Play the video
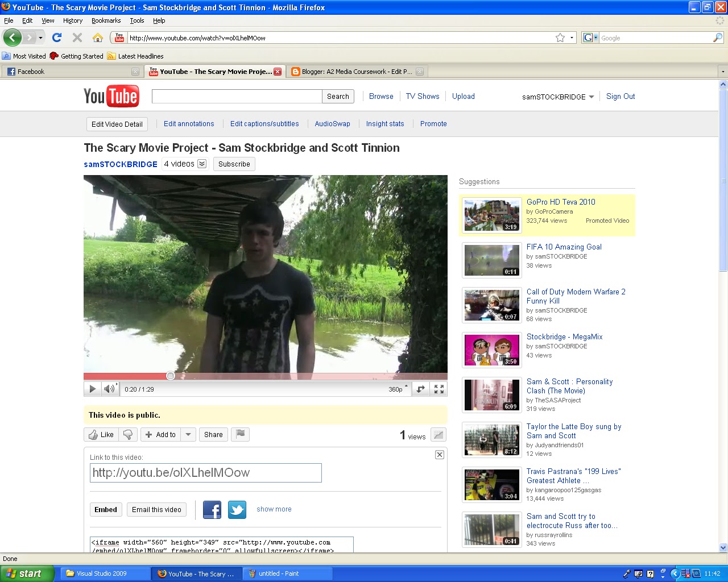728x582 pixels. pyautogui.click(x=92, y=389)
